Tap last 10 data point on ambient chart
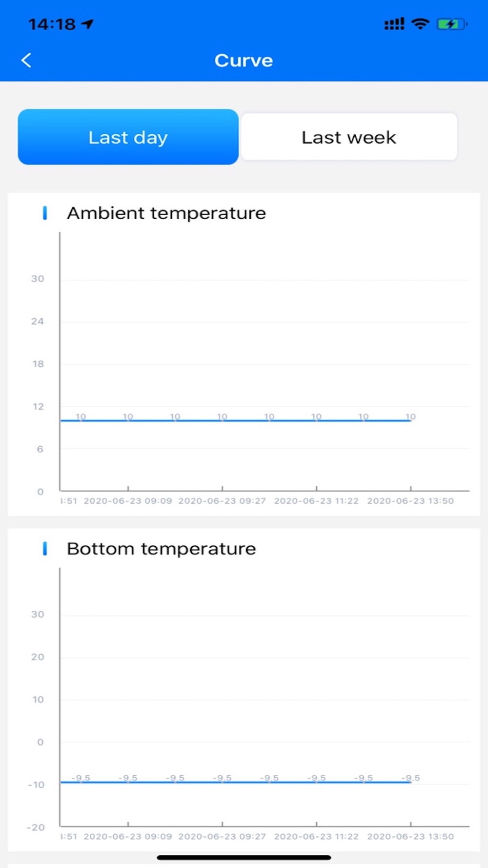This screenshot has height=868, width=488. 410,419
